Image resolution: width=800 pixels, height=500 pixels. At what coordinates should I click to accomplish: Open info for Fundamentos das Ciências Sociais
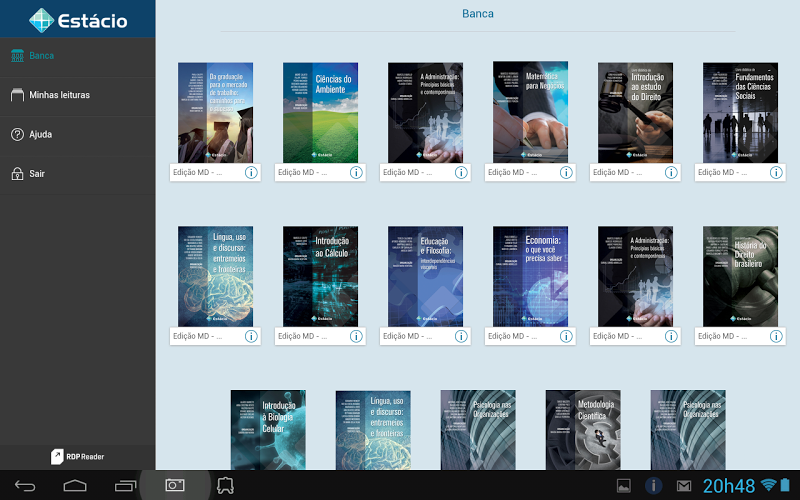776,172
